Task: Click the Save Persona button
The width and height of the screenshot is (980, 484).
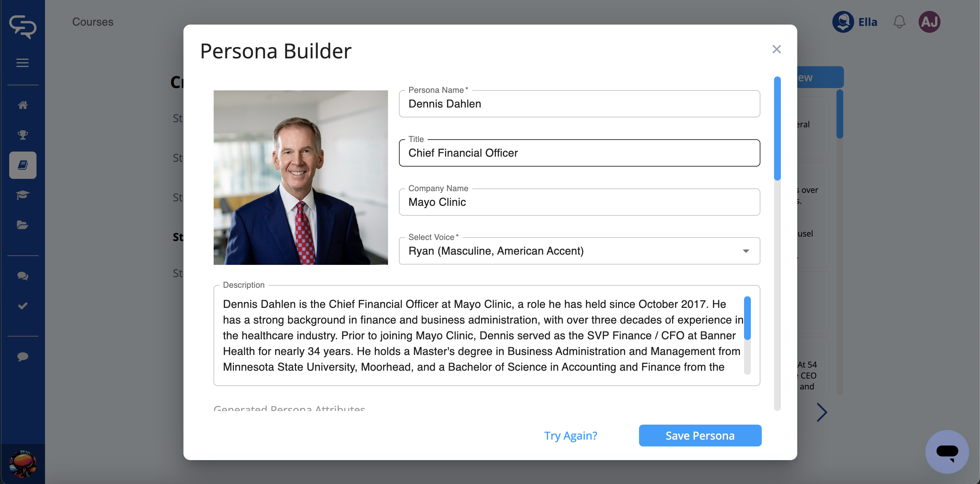Action: click(x=700, y=435)
